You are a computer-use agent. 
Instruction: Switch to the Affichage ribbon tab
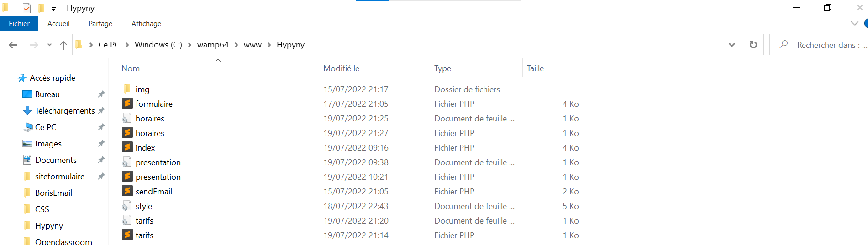coord(146,24)
